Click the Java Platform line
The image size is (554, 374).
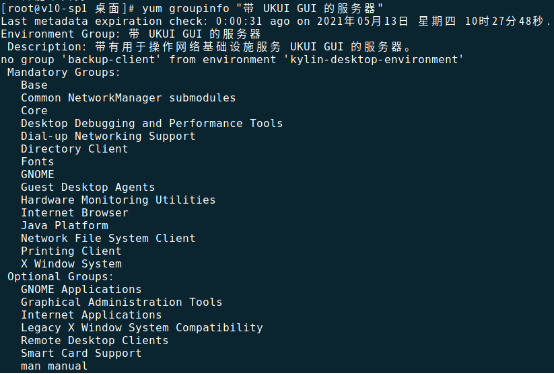point(64,225)
